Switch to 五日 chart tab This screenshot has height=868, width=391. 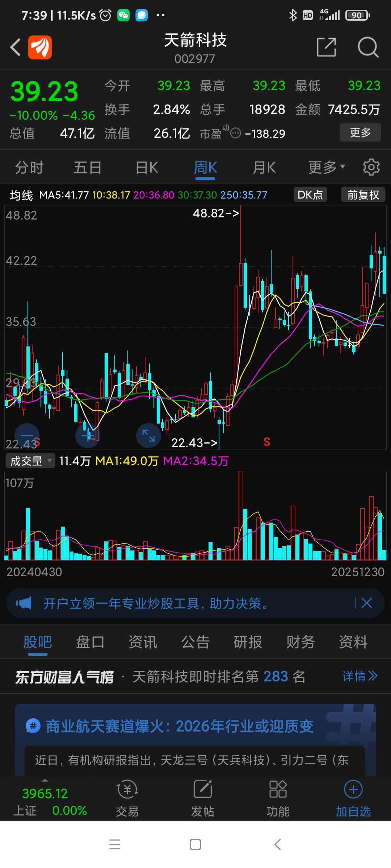pyautogui.click(x=88, y=167)
